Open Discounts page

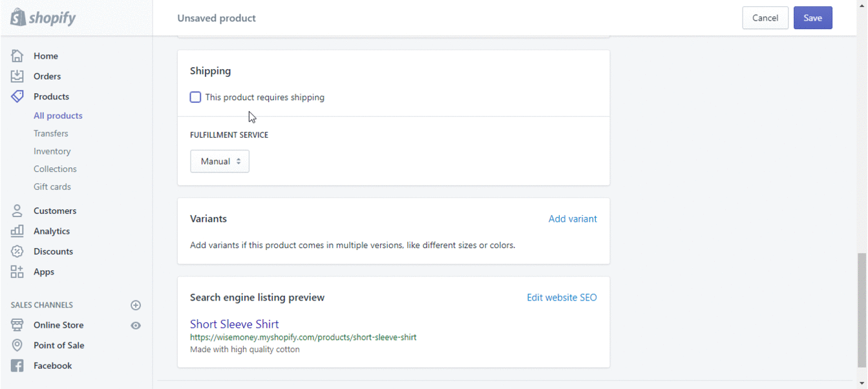point(53,251)
